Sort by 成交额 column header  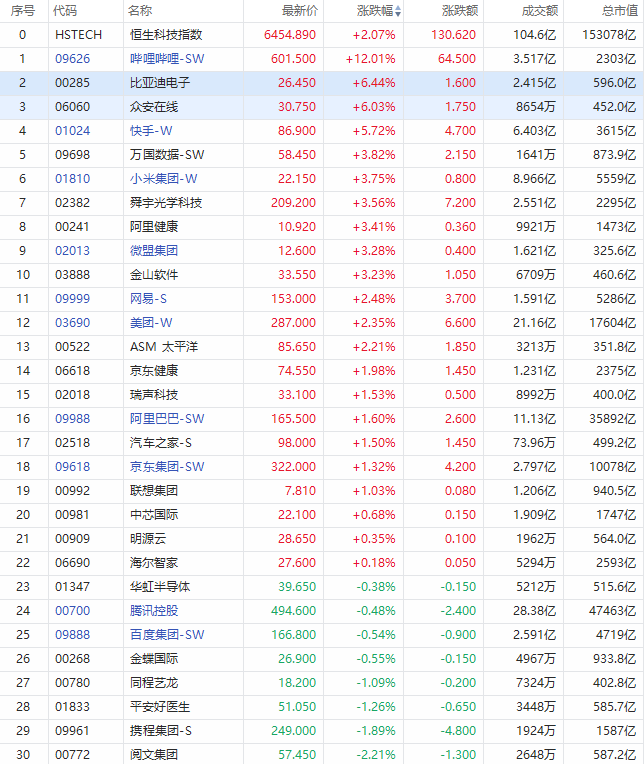[540, 11]
